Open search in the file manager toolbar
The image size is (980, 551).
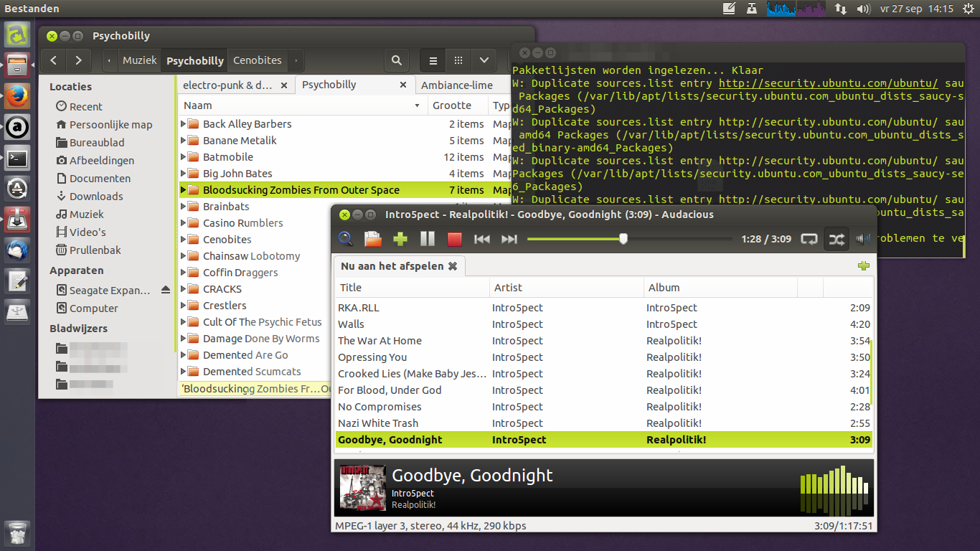click(397, 61)
